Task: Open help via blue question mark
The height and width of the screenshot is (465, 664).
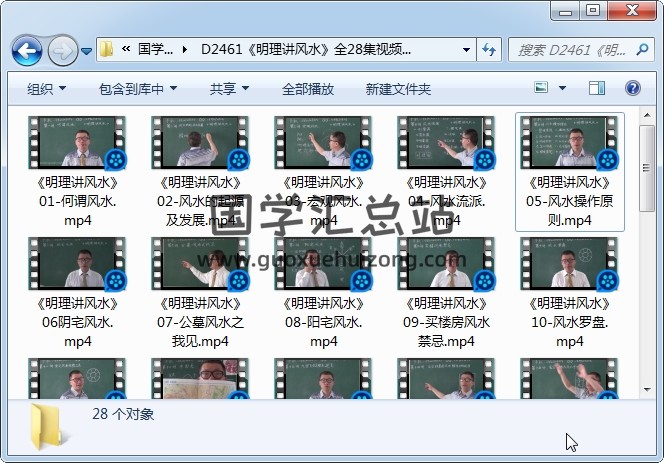Action: (x=632, y=89)
